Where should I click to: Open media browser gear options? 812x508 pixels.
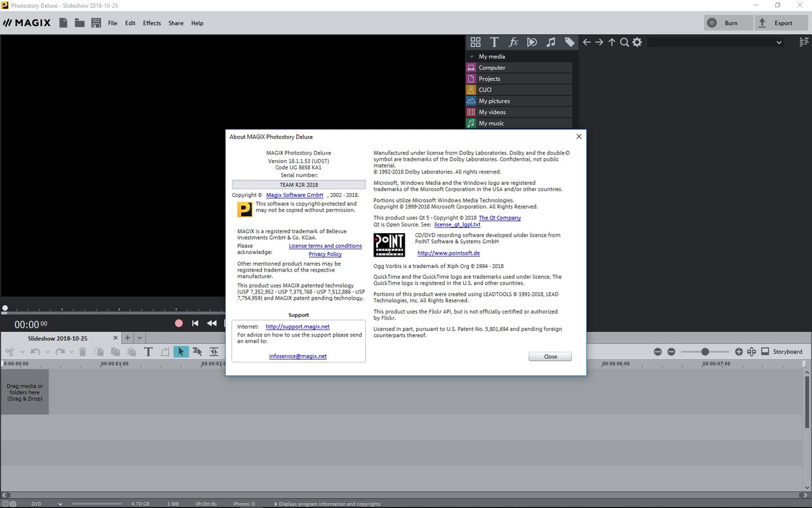point(637,42)
